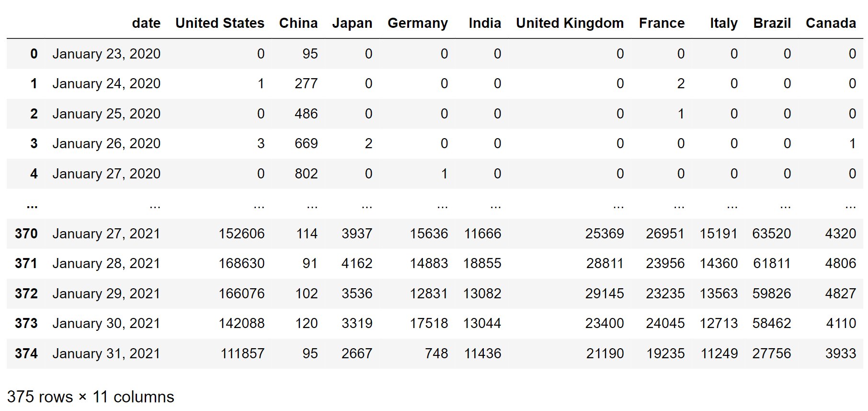Click the January 31, 2021 date cell
Screen dimensions: 868x411
pos(106,353)
